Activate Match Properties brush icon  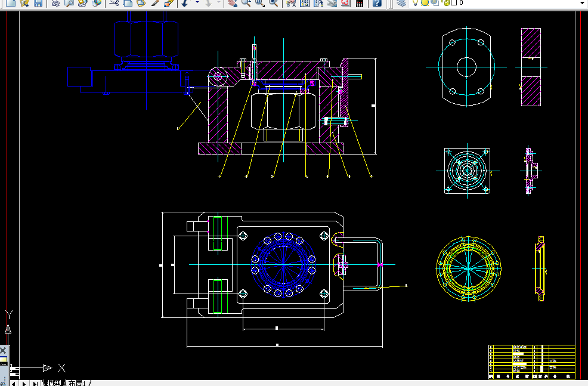tap(155, 3)
